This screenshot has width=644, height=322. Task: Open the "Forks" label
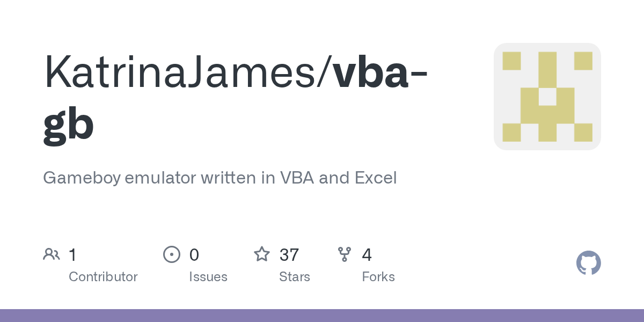coord(378,277)
